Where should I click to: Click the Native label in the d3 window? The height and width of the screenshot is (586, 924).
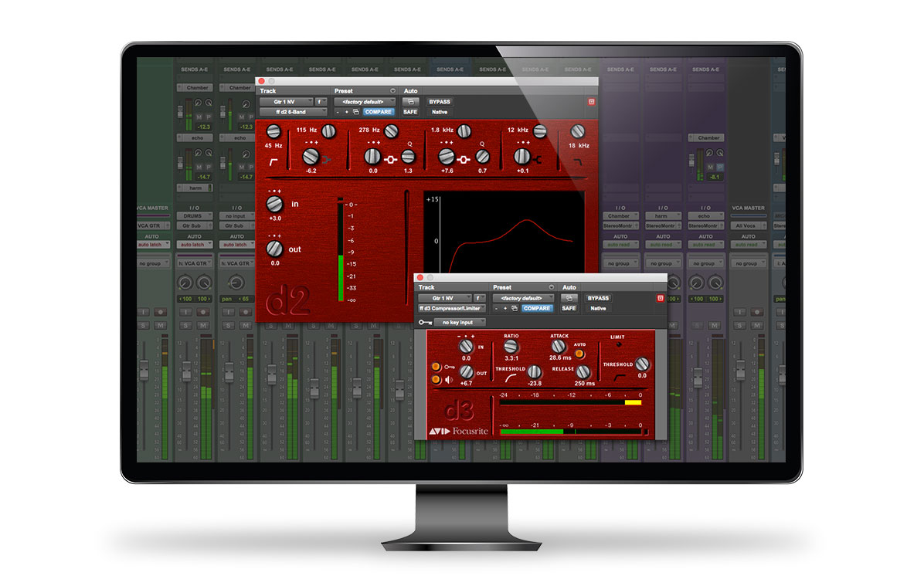(x=598, y=309)
